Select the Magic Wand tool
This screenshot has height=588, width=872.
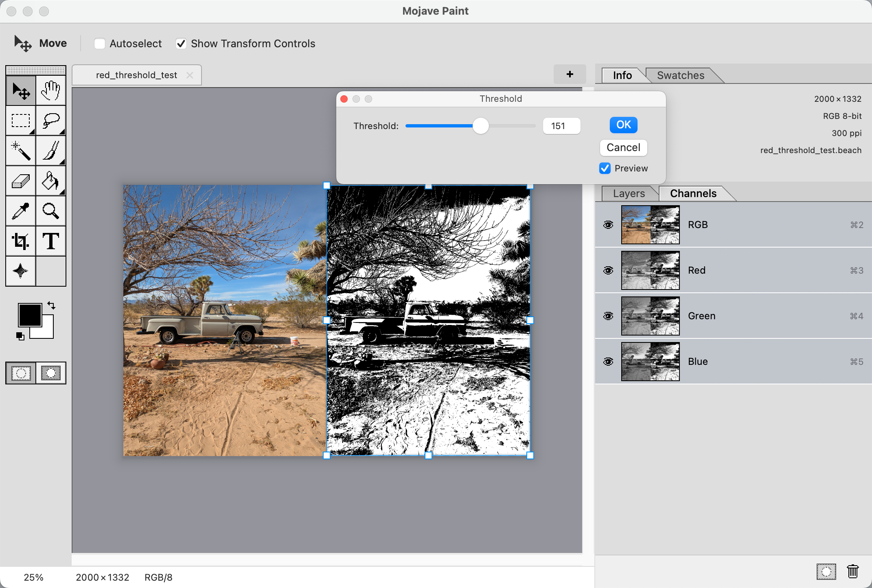21,151
